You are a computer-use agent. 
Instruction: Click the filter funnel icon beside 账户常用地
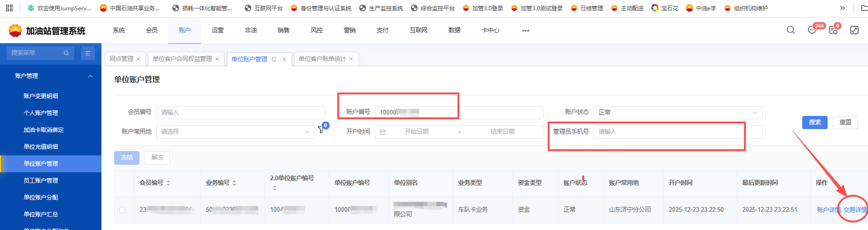pos(321,130)
